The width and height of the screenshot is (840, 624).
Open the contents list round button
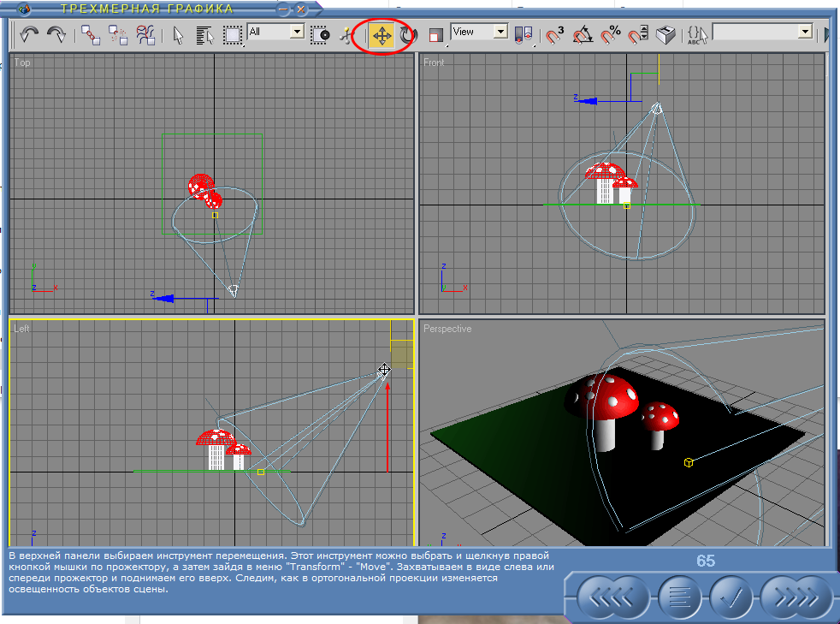tap(679, 597)
